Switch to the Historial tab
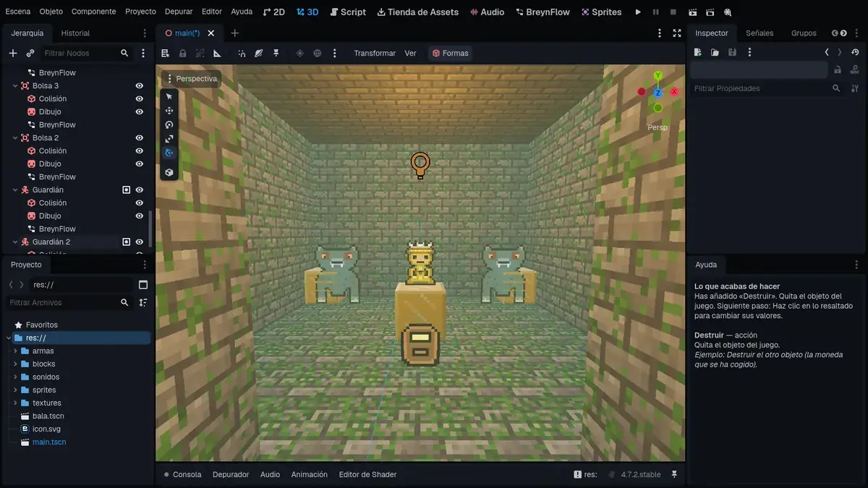868x488 pixels. point(75,33)
